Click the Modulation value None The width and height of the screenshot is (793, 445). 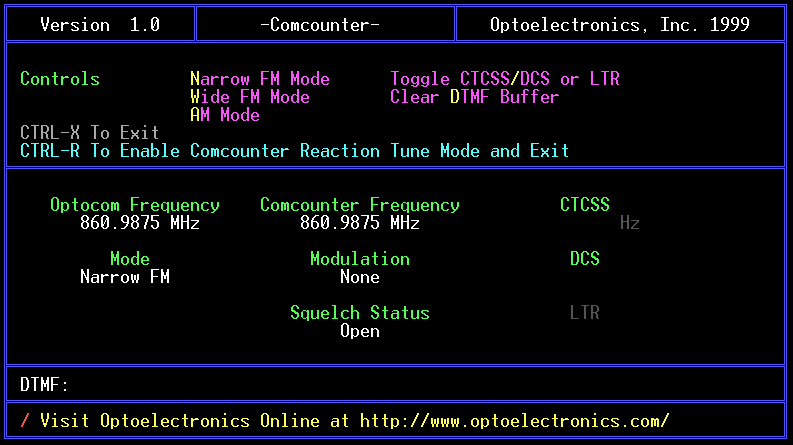pyautogui.click(x=359, y=277)
